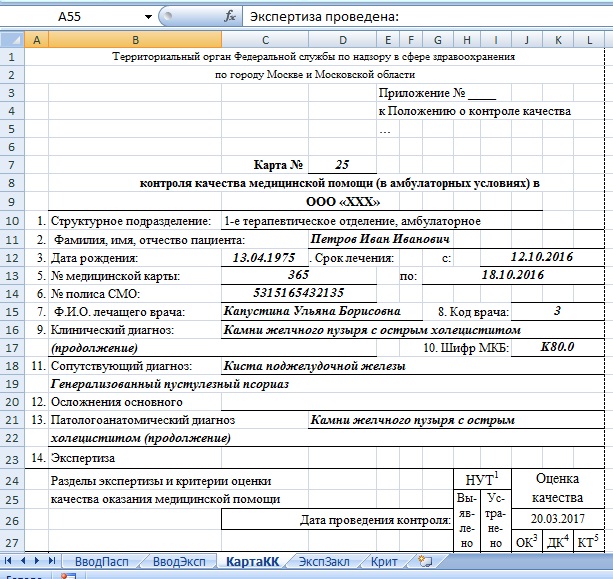Viewport: 613px width, 579px height.
Task: Select column C header
Action: 265,40
